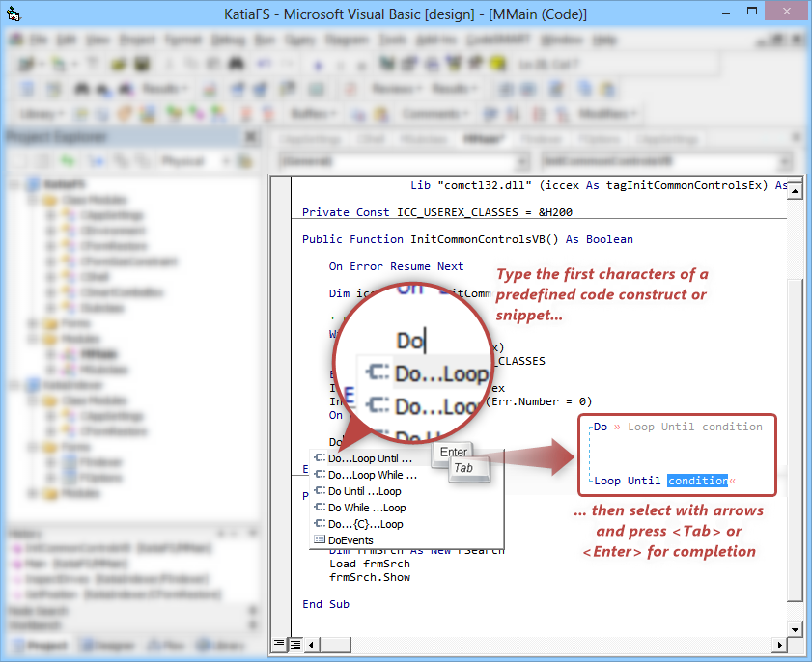Open the Debug menu
Image resolution: width=812 pixels, height=662 pixels.
(229, 40)
